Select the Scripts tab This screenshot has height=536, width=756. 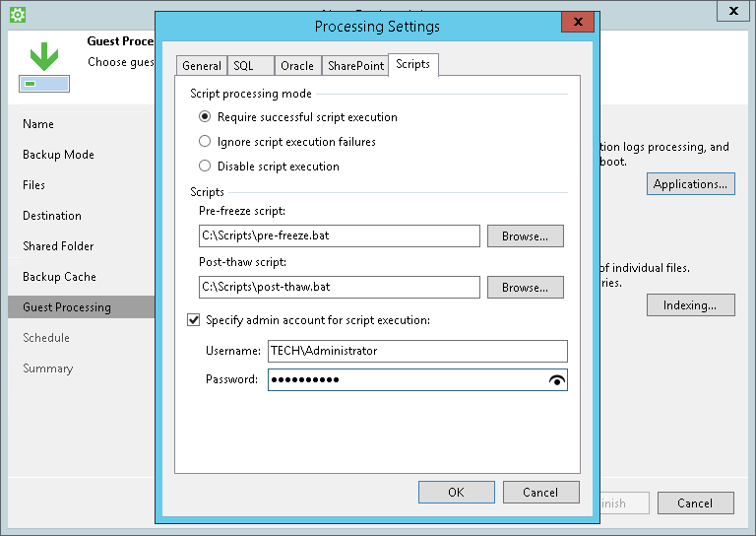point(412,64)
